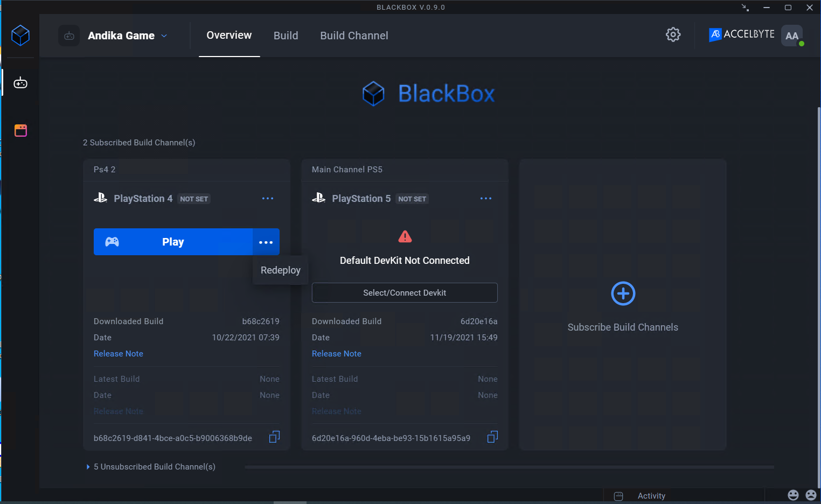Image resolution: width=821 pixels, height=504 pixels.
Task: Click the compact mode arrow in title bar
Action: [x=745, y=8]
